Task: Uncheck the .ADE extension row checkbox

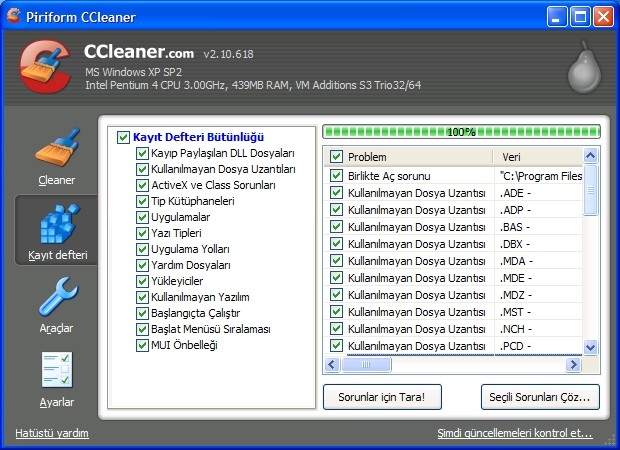Action: (x=336, y=193)
